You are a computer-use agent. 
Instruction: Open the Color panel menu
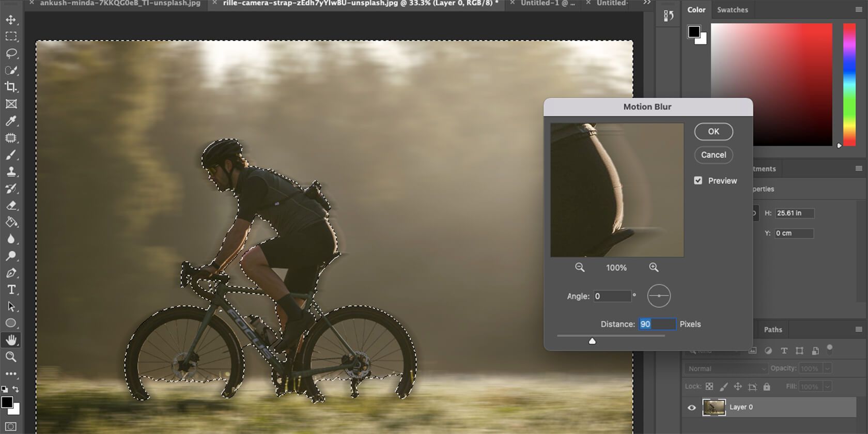tap(859, 10)
